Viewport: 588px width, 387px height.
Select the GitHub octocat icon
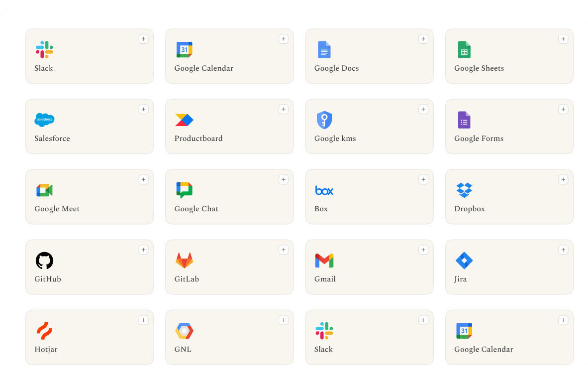[44, 260]
